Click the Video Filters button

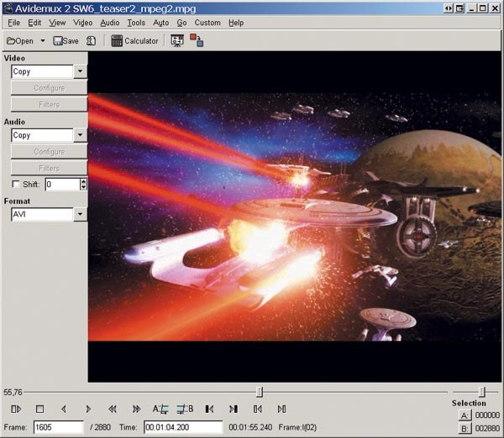50,105
